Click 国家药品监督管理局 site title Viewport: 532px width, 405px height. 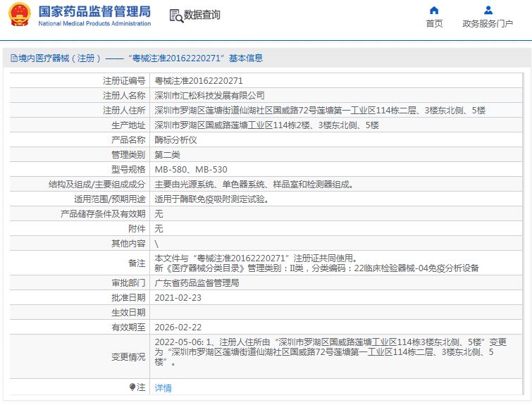click(x=94, y=11)
